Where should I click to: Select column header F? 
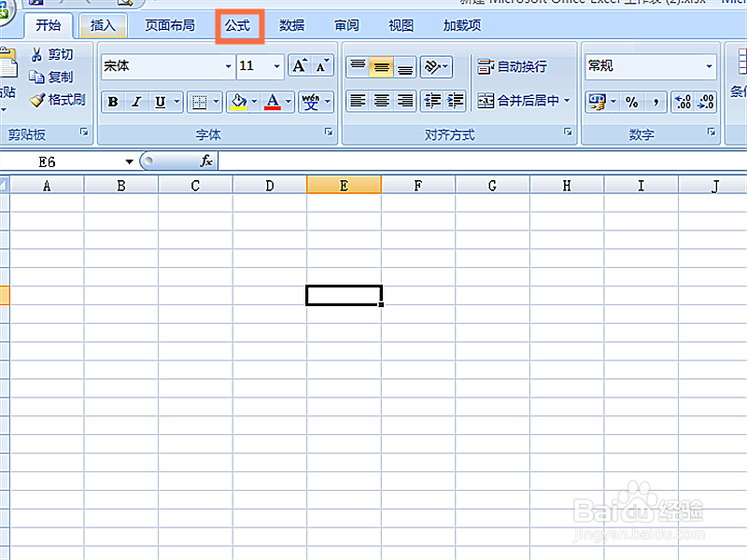(x=417, y=185)
